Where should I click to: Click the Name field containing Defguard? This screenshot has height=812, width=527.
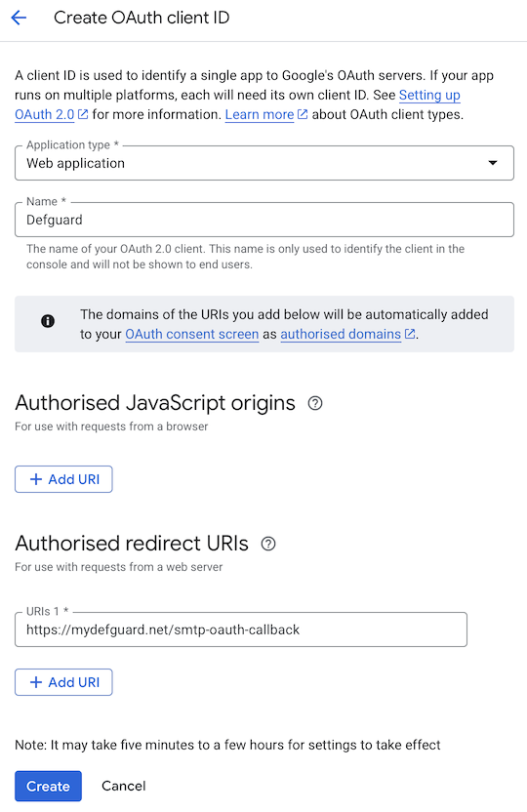click(x=264, y=220)
